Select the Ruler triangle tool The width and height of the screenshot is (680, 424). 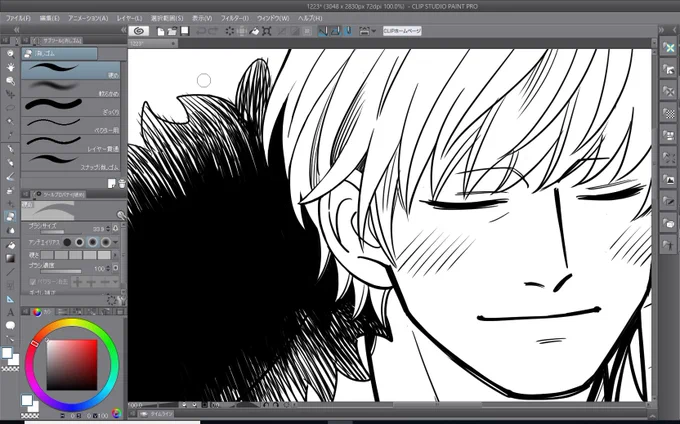[x=10, y=299]
